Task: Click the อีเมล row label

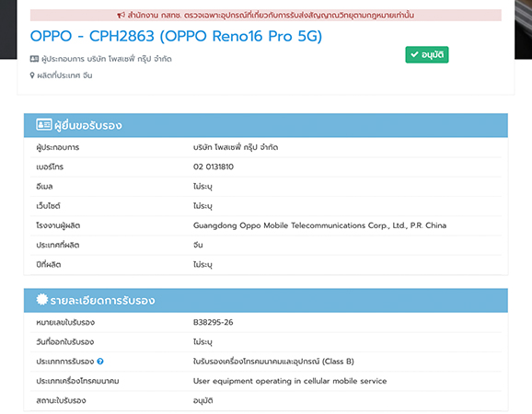Action: tap(44, 187)
